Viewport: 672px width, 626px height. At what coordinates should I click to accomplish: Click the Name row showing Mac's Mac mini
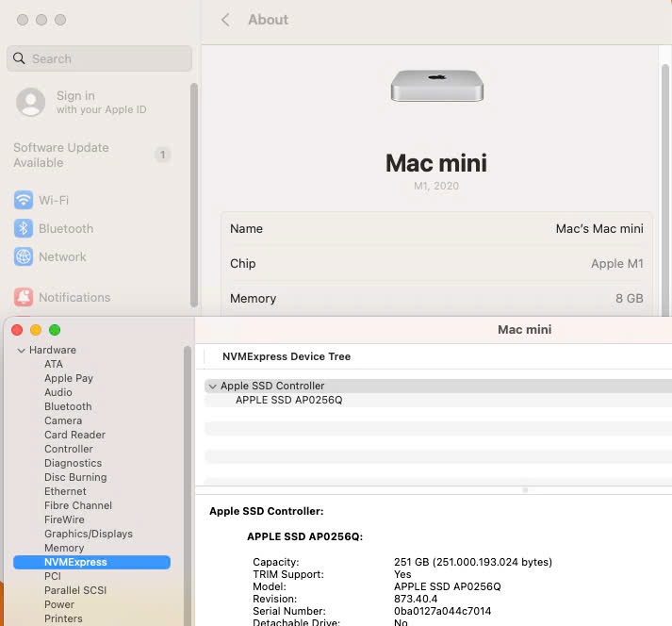click(436, 229)
